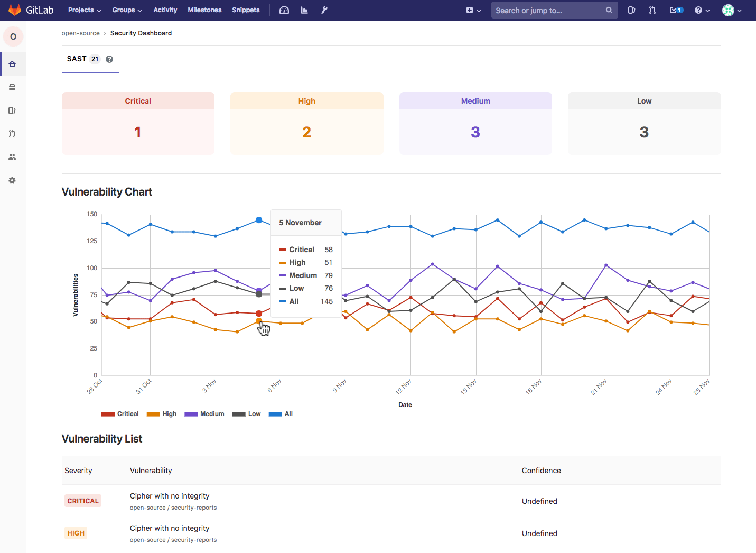Hide the Critical series via its chart legend
The height and width of the screenshot is (553, 756).
120,413
